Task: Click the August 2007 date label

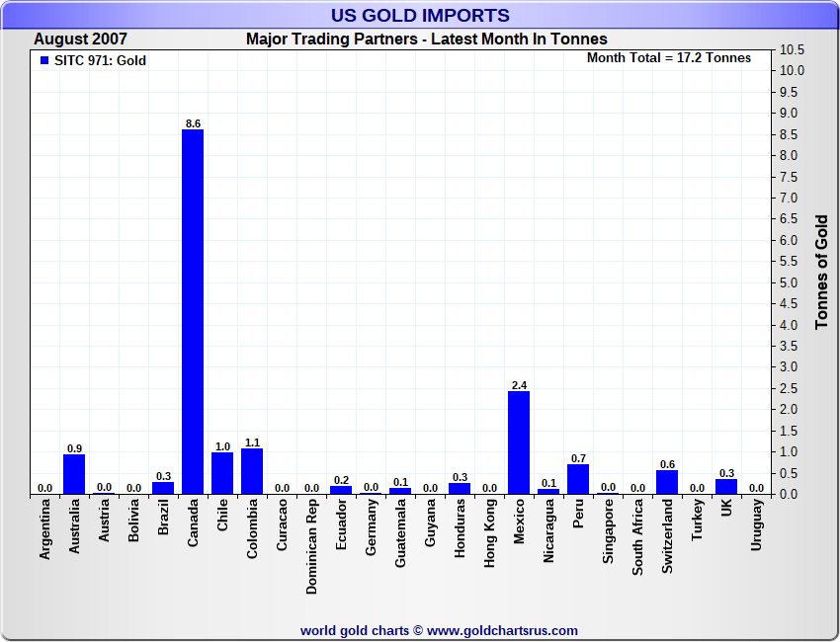Action: 80,40
